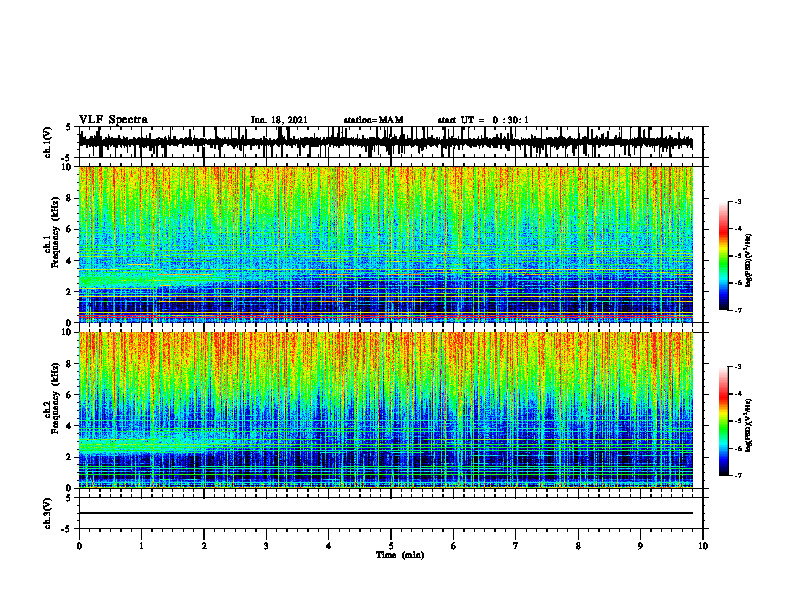Click the "station=MAM" header label

point(373,120)
